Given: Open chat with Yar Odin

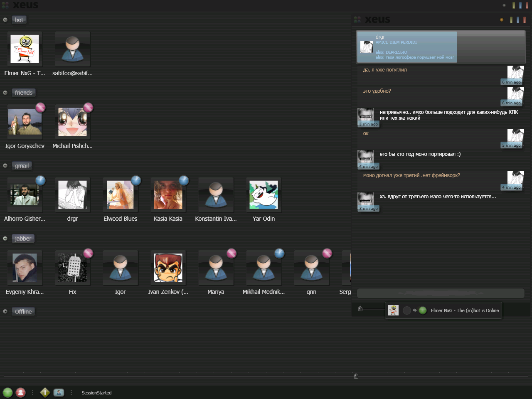Looking at the screenshot, I should (x=264, y=195).
